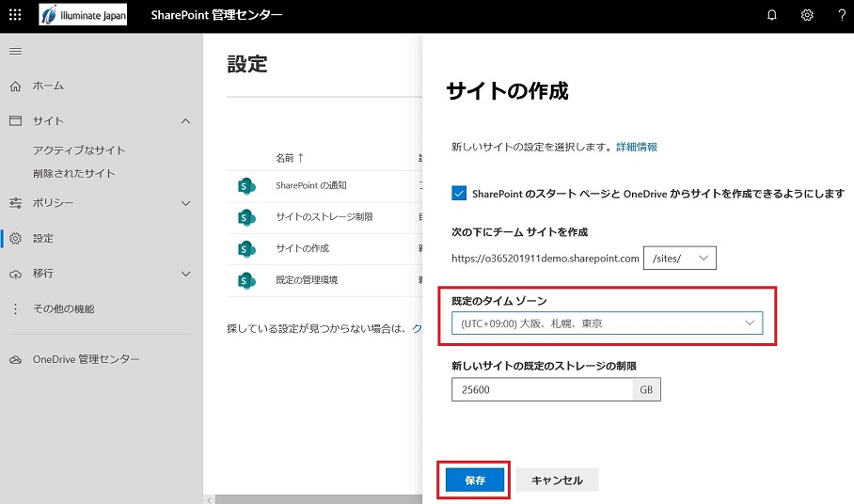Collapse the navigation hamburger menu
The width and height of the screenshot is (854, 504).
(15, 51)
